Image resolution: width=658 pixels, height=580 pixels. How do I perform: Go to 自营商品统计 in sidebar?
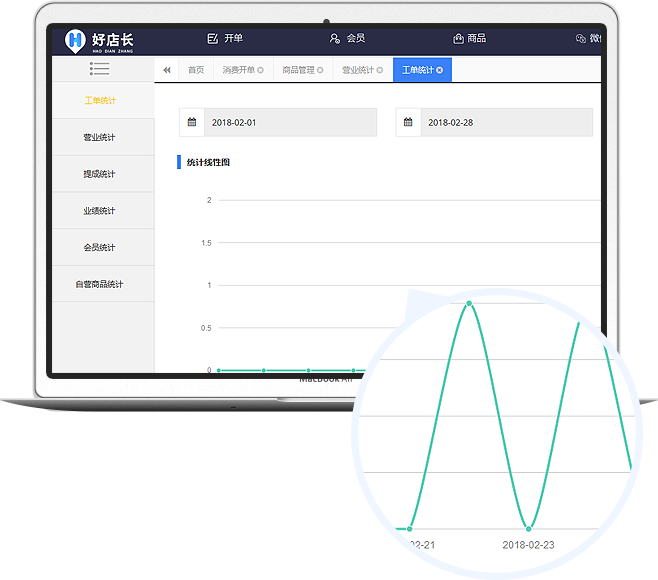[x=99, y=284]
